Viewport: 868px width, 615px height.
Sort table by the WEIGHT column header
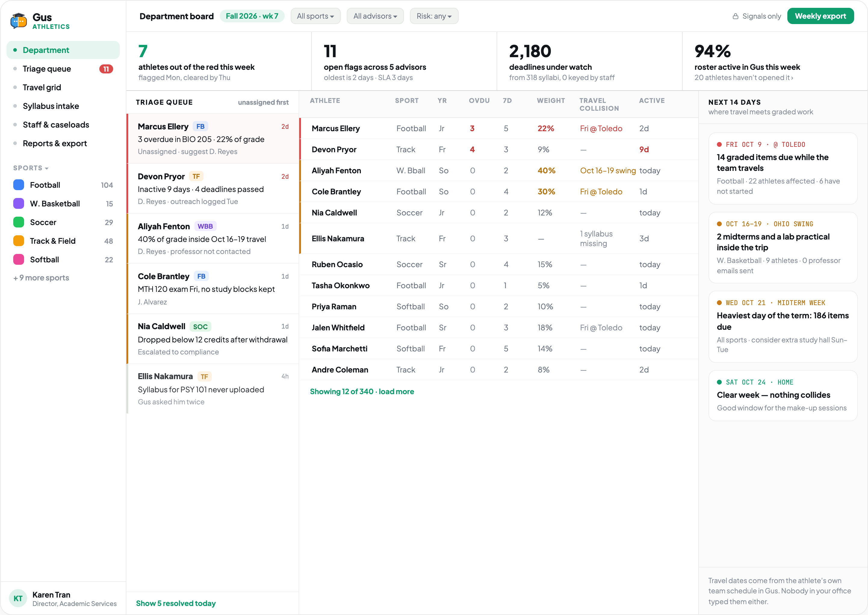point(551,101)
